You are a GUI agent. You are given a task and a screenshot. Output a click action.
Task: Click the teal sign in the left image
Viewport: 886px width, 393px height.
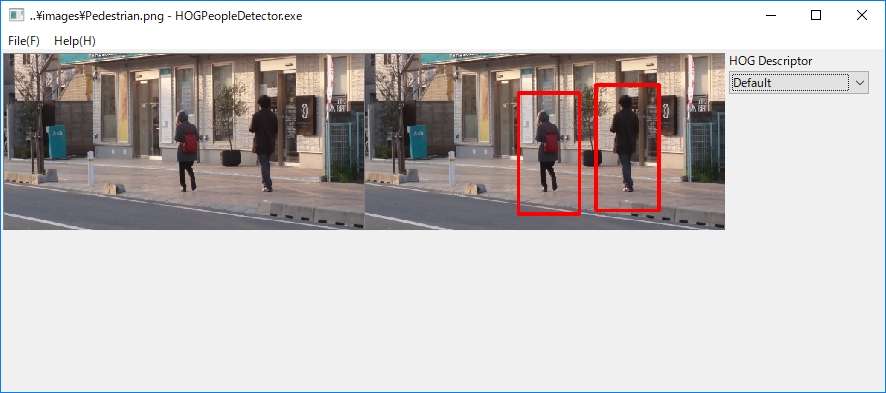[x=57, y=142]
